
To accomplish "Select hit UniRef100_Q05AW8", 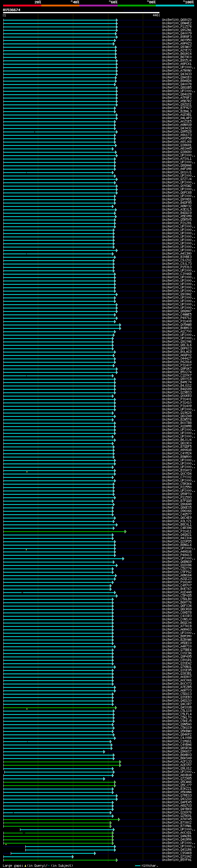I will pos(177,325).
